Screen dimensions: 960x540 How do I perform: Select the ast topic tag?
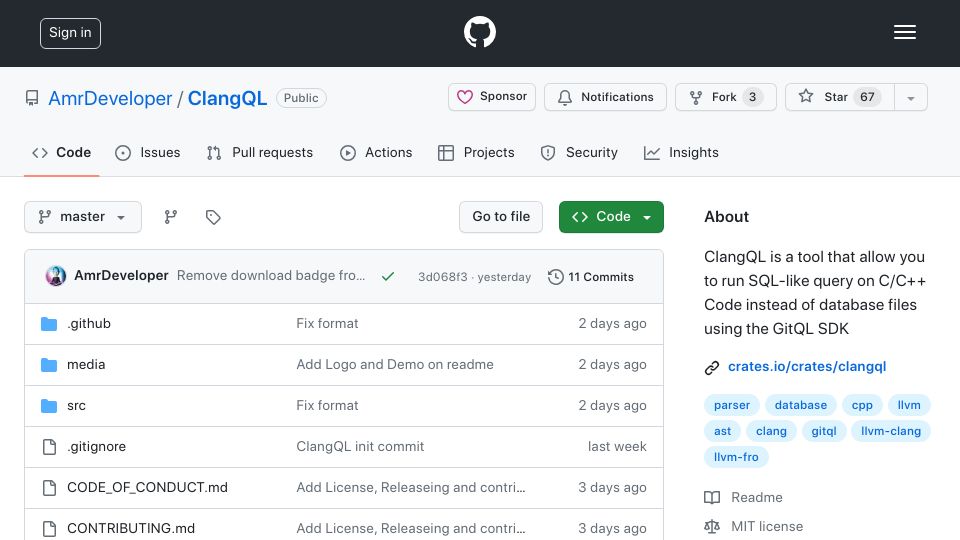pos(722,431)
